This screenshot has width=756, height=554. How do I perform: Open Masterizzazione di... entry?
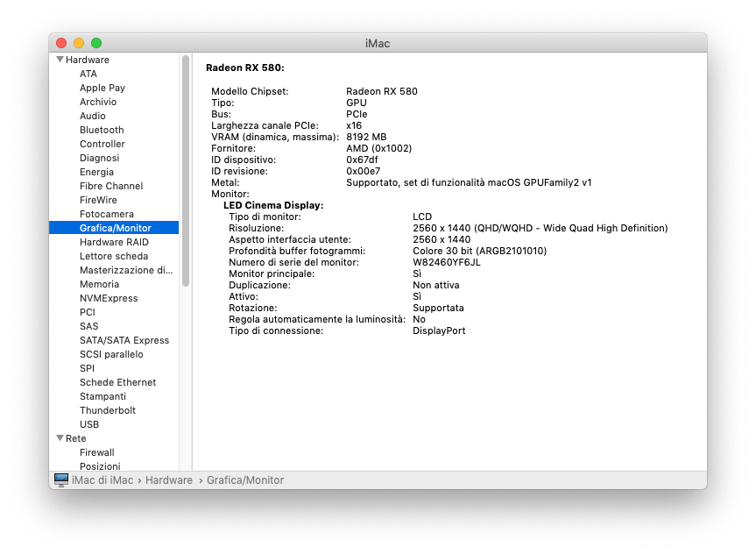click(x=126, y=270)
